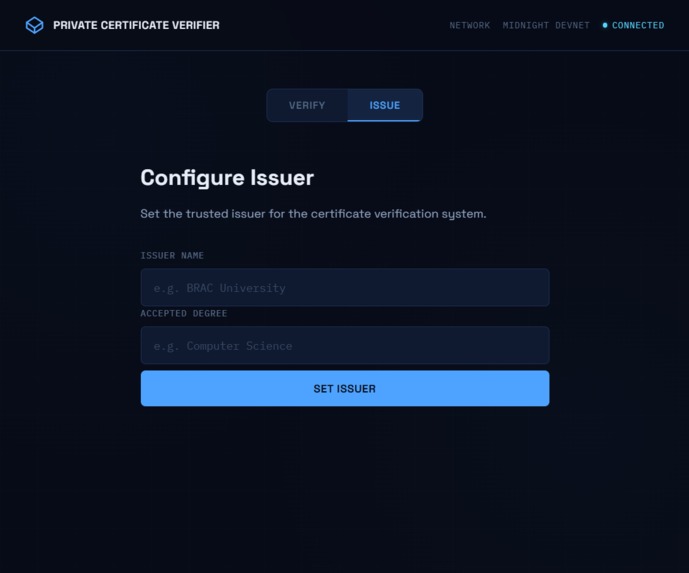Click the 'PRIVATE CERTIFICATE VERIFIER' title text
Screen dimensions: 689x573
pos(136,25)
